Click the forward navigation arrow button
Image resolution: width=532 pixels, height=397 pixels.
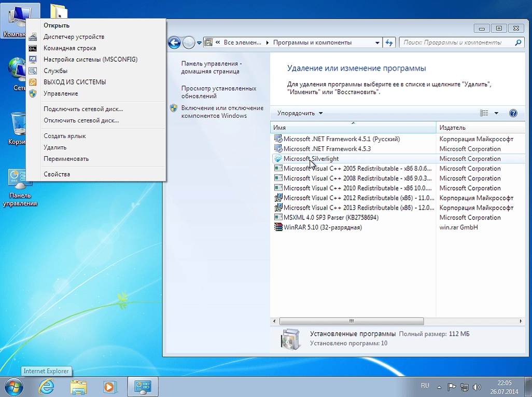point(189,43)
